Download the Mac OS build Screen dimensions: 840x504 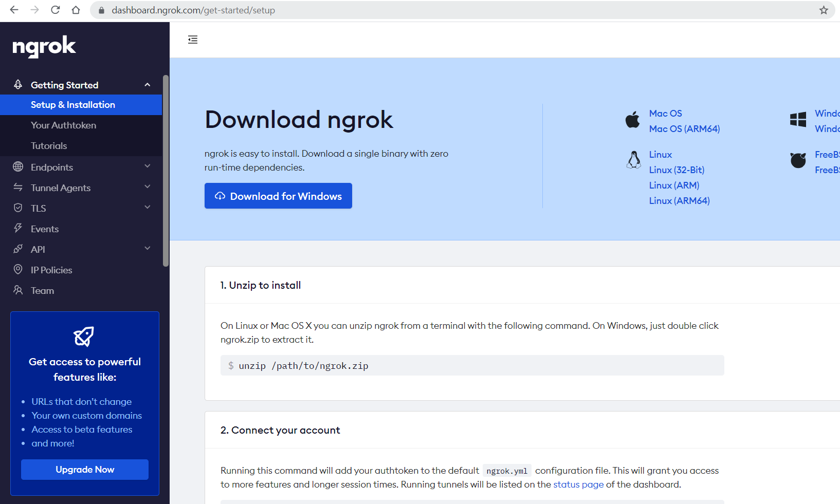click(666, 113)
